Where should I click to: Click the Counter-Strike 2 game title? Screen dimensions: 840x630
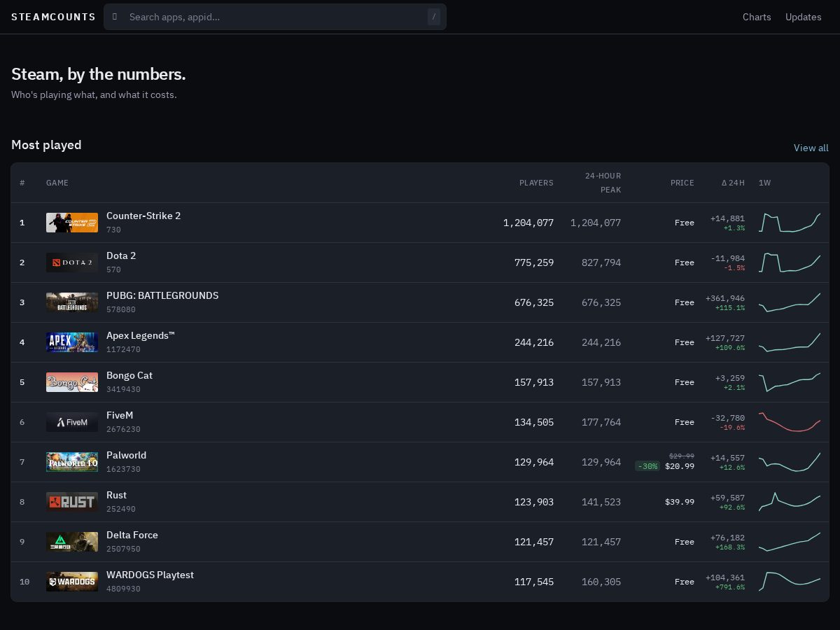click(143, 216)
